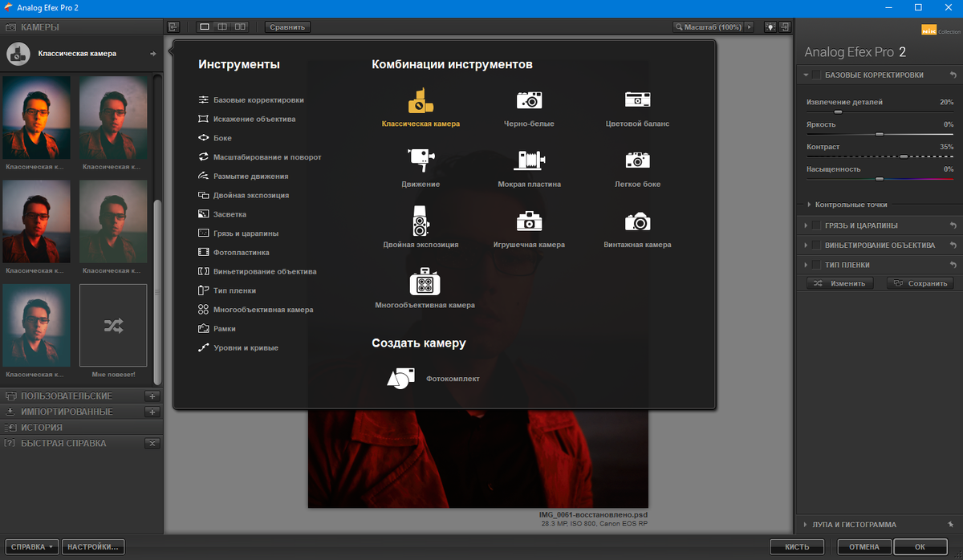
Task: Expand the Тип пленки section
Action: pyautogui.click(x=805, y=264)
